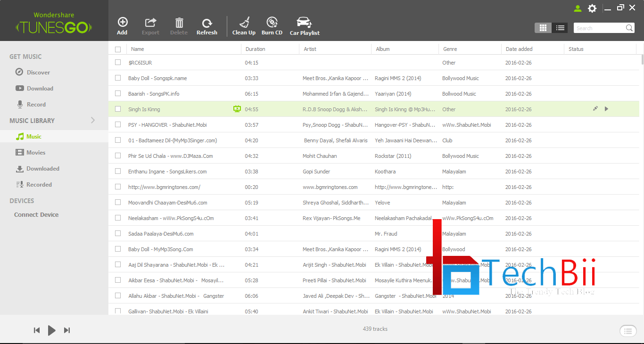
Task: Check the Singh Is Kinng checkbox
Action: (118, 109)
